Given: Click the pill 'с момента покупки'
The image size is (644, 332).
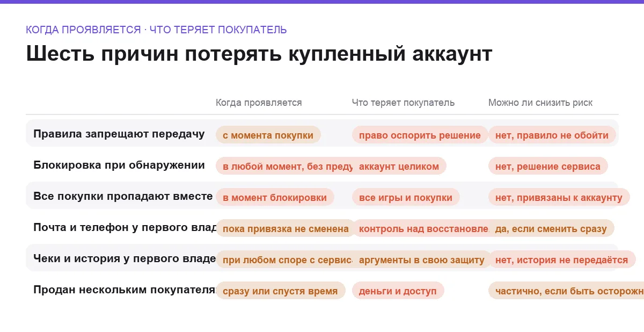Looking at the screenshot, I should (268, 135).
